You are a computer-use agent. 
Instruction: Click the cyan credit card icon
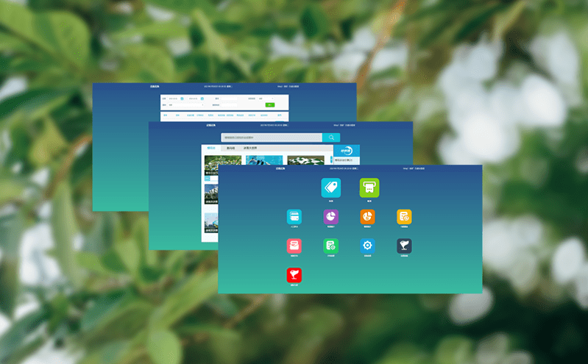point(294,216)
